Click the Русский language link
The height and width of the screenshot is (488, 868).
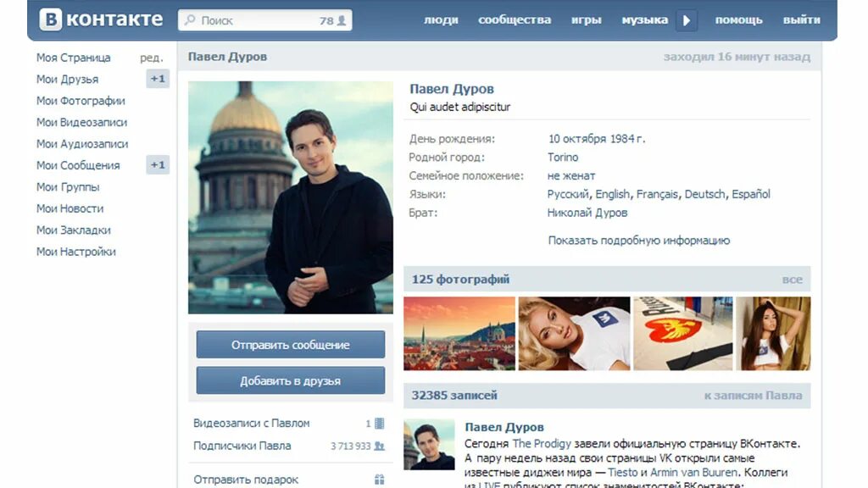tap(567, 194)
